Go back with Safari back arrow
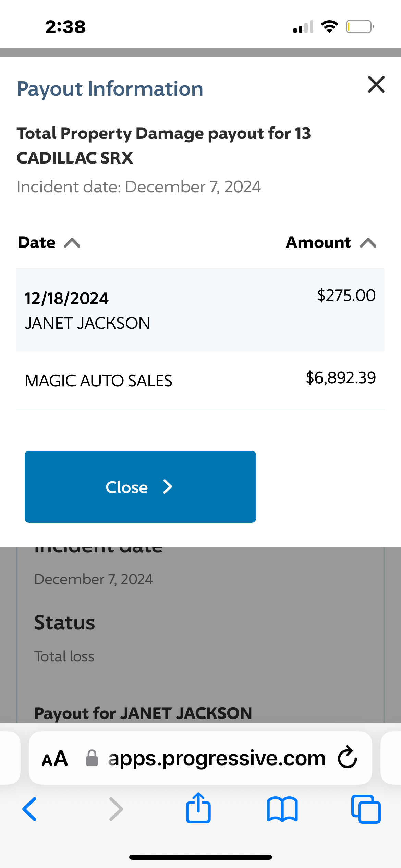401x868 pixels. [29, 809]
